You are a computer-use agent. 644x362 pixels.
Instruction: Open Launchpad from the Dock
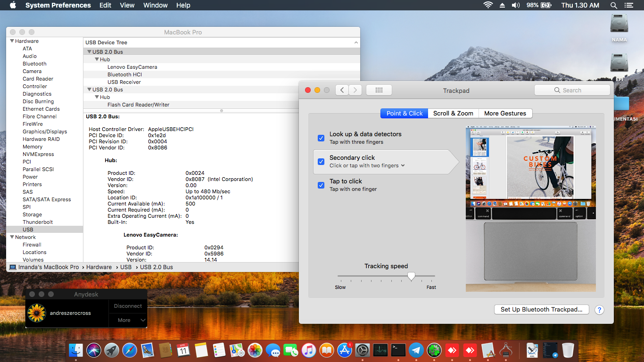[x=111, y=350]
